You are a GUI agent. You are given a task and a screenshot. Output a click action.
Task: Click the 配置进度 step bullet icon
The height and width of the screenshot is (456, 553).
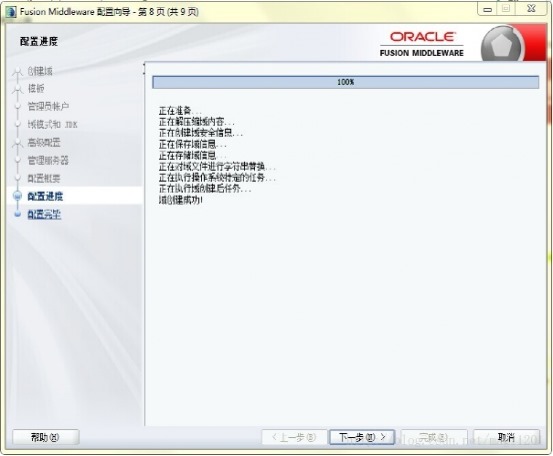coord(17,196)
